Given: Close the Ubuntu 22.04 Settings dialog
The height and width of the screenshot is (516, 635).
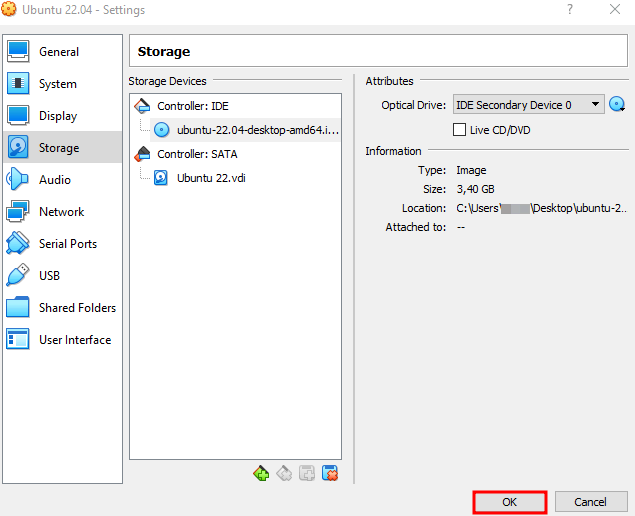Looking at the screenshot, I should pos(615,9).
